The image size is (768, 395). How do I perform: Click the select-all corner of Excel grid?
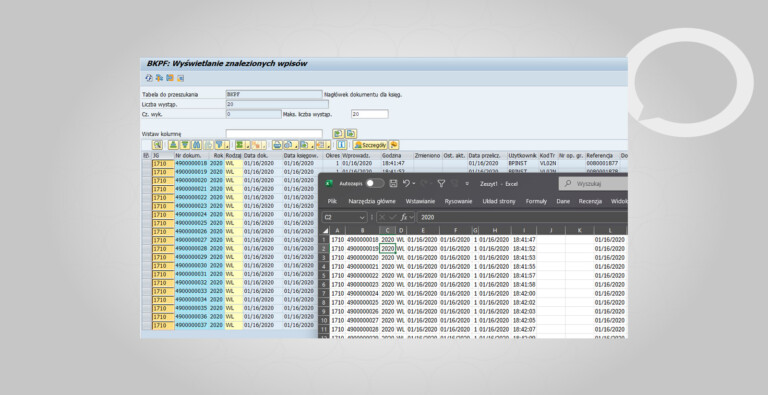click(325, 230)
